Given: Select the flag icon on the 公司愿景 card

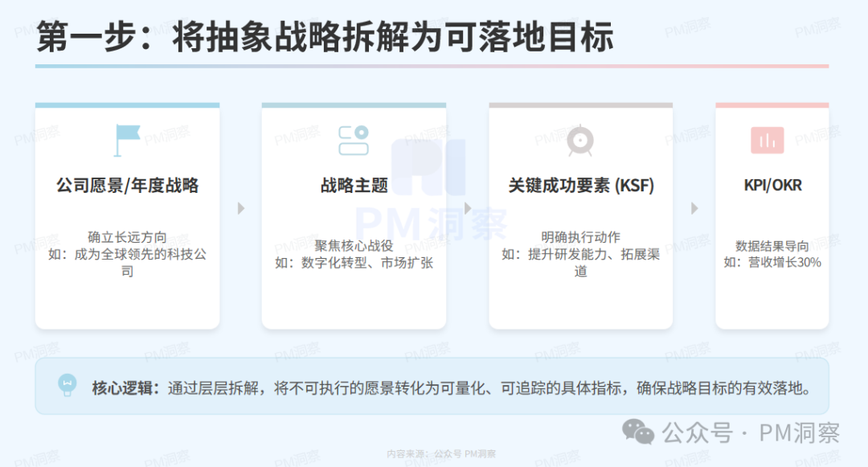Looking at the screenshot, I should pos(127,140).
